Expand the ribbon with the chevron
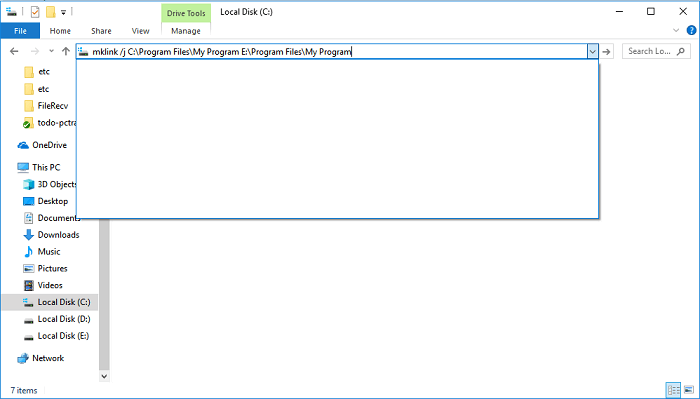700x399 pixels. 676,30
